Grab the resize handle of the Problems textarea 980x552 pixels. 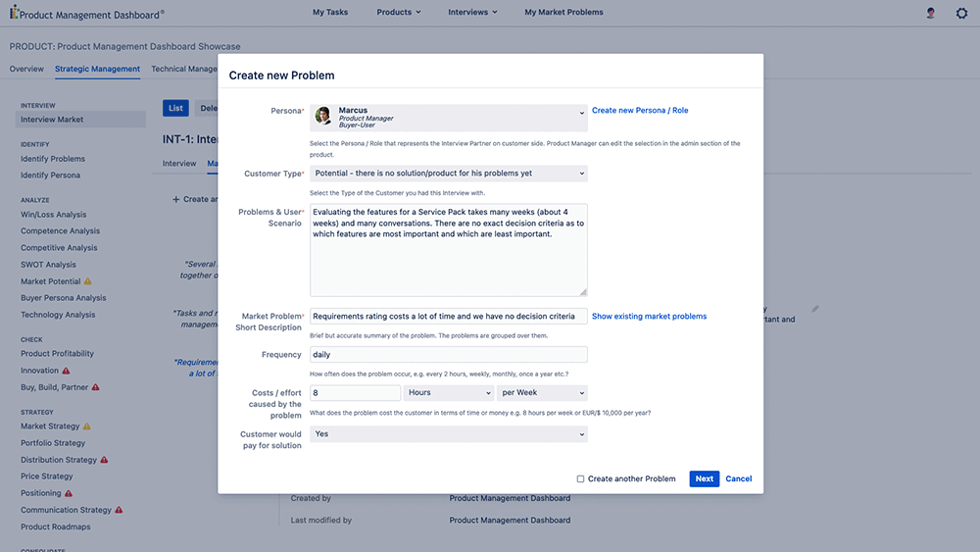[x=583, y=292]
